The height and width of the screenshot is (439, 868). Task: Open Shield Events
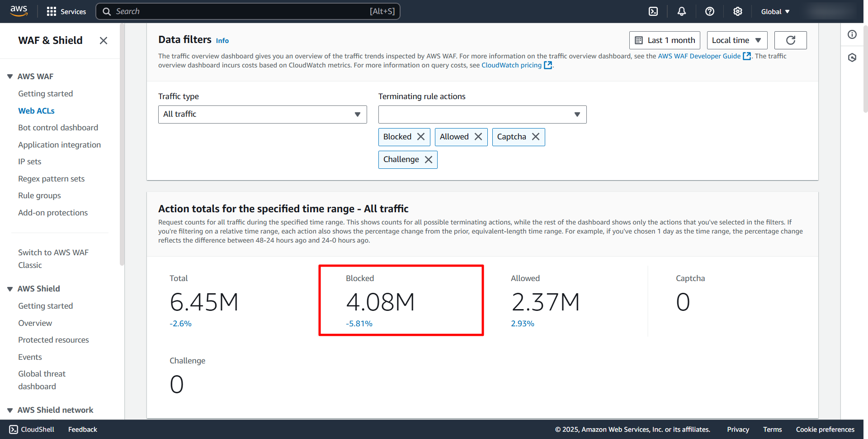click(x=30, y=357)
